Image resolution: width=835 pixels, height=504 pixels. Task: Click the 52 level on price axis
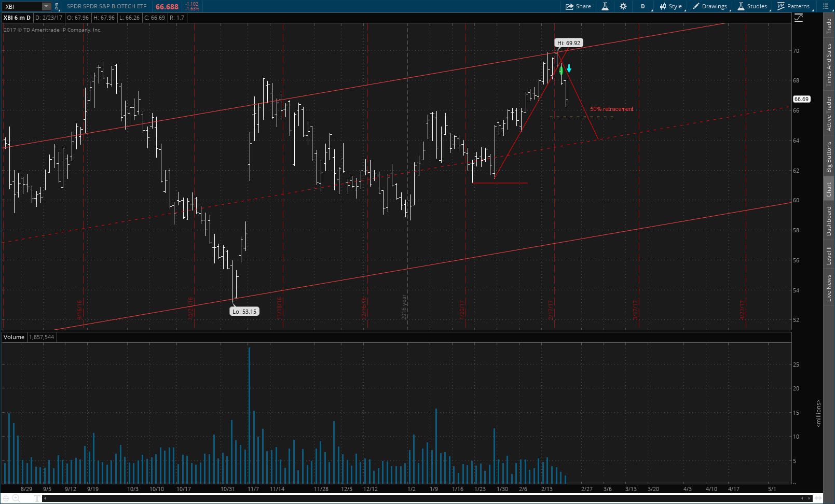[x=796, y=320]
